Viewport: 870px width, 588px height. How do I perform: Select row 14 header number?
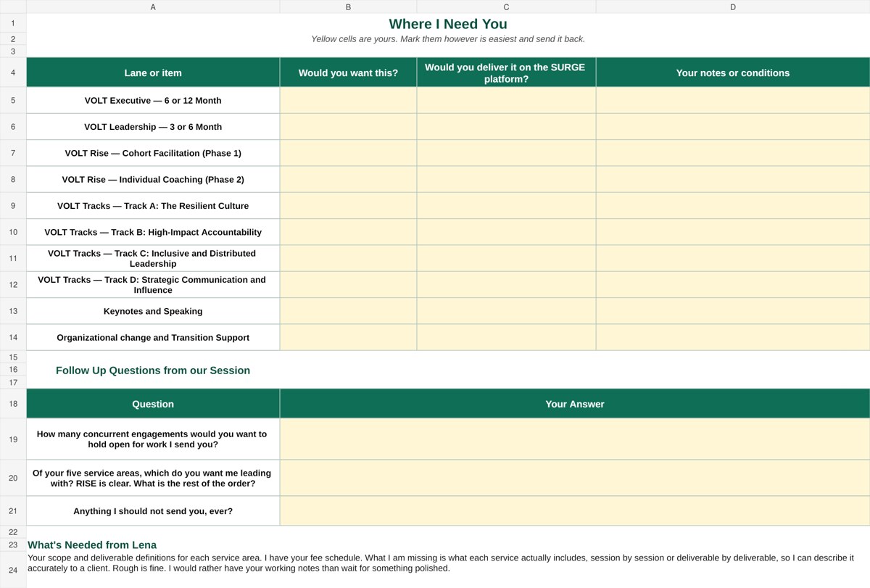pos(13,337)
